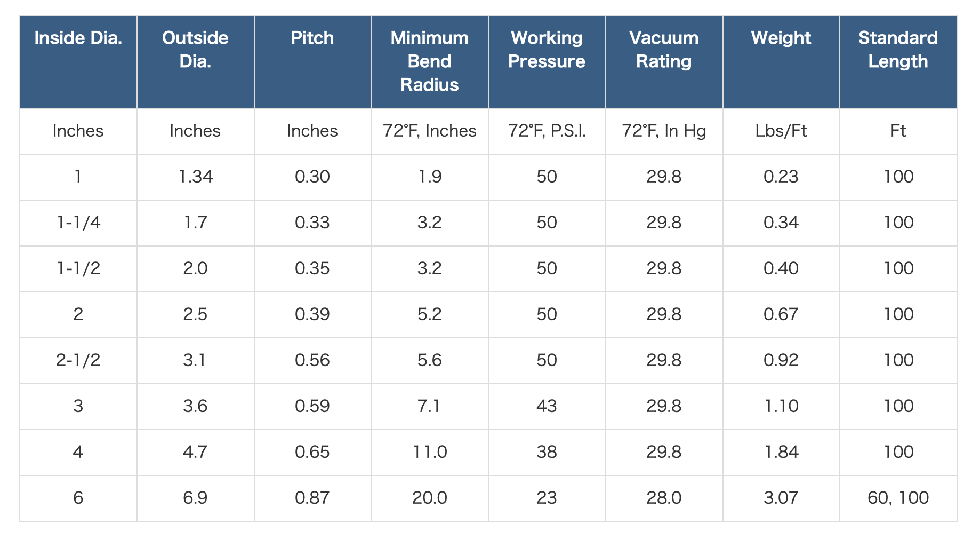This screenshot has height=555, width=980.
Task: Select the Minimum Bend Radius header
Action: pos(430,61)
